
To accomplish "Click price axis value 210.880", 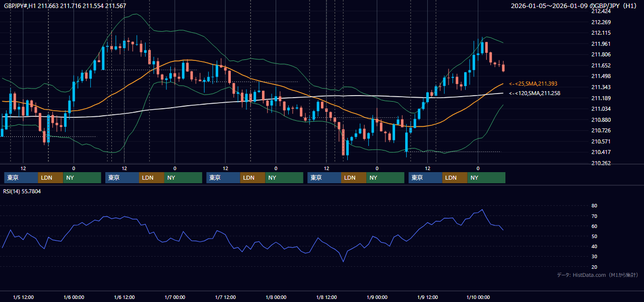I will click(601, 120).
